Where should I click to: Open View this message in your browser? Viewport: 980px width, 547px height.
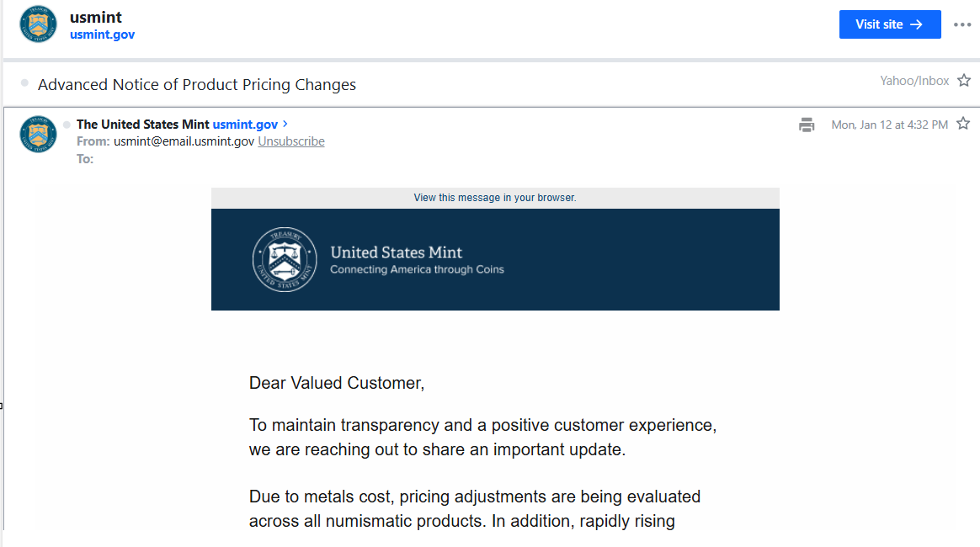[x=495, y=198]
